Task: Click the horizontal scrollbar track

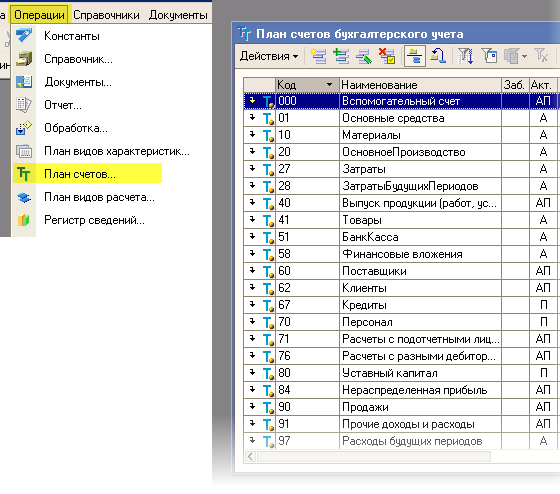Action: (374, 456)
